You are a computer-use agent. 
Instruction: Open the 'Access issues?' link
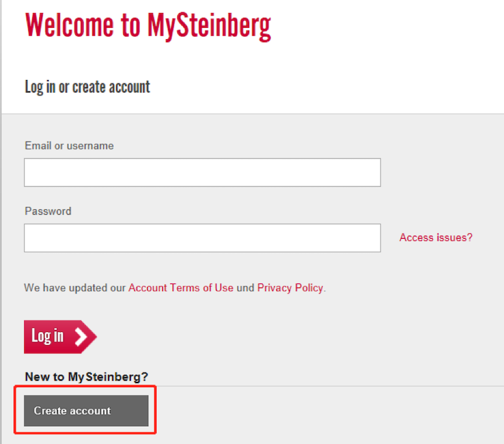(x=436, y=238)
